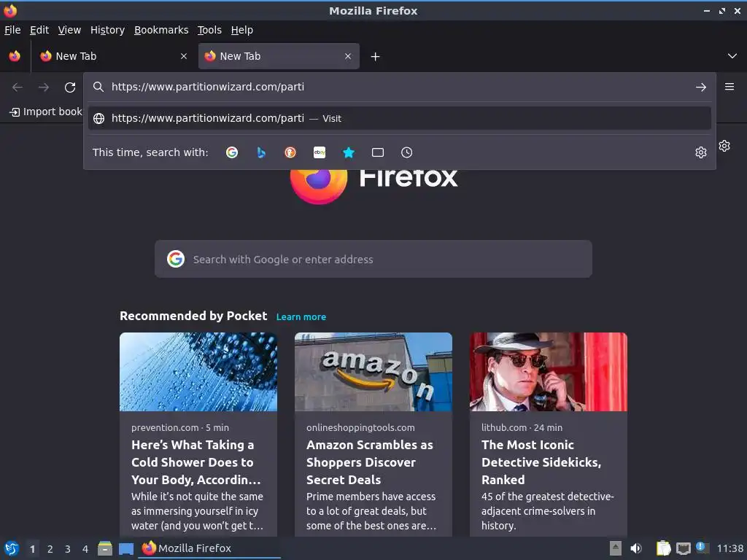Switch to workspace 4 in taskbar

point(85,549)
